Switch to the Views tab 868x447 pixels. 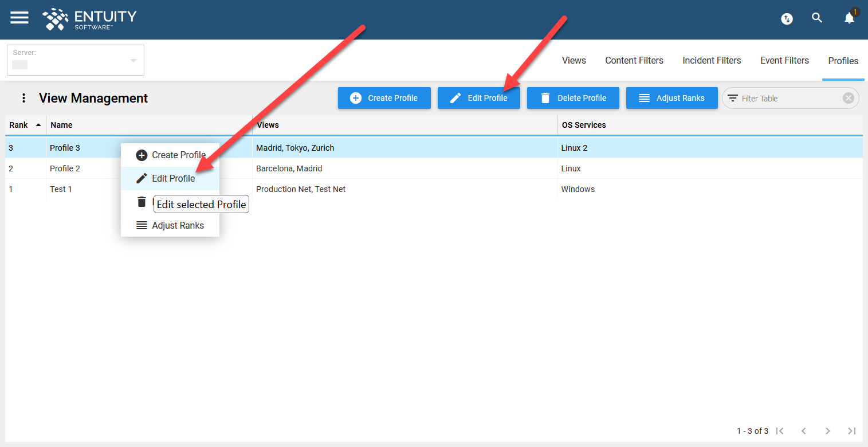pos(574,60)
